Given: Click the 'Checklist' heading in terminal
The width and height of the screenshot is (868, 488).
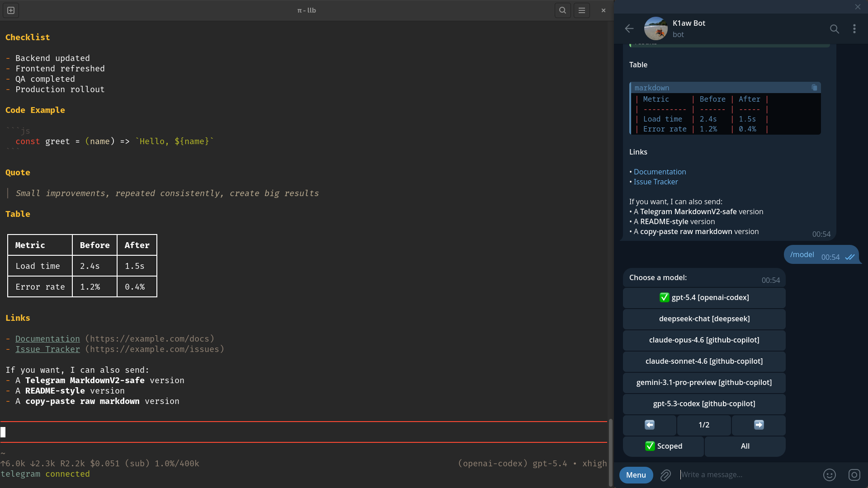Looking at the screenshot, I should (x=28, y=38).
